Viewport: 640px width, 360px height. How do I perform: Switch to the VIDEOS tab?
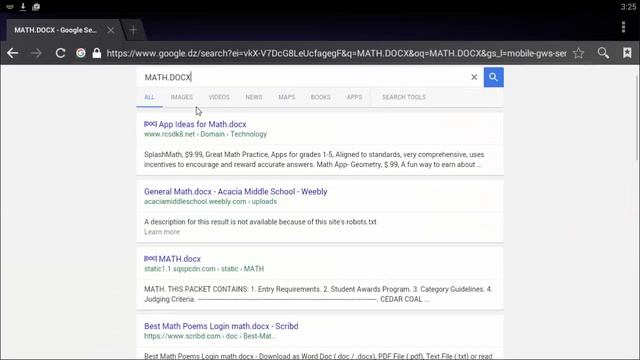click(x=219, y=97)
